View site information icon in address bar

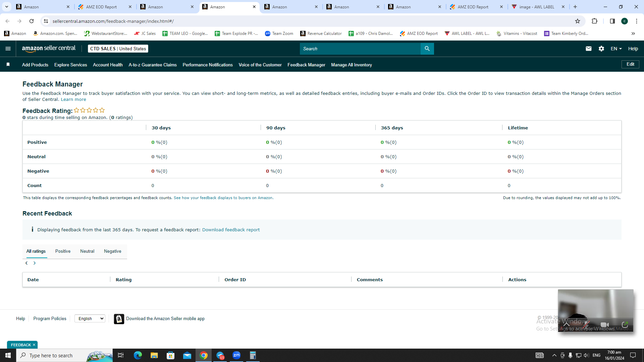[x=46, y=21]
